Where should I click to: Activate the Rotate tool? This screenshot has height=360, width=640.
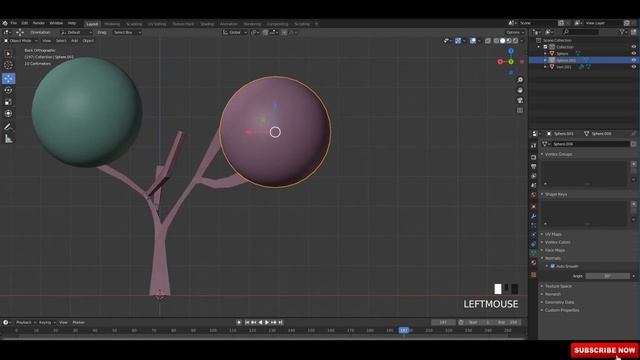point(8,90)
